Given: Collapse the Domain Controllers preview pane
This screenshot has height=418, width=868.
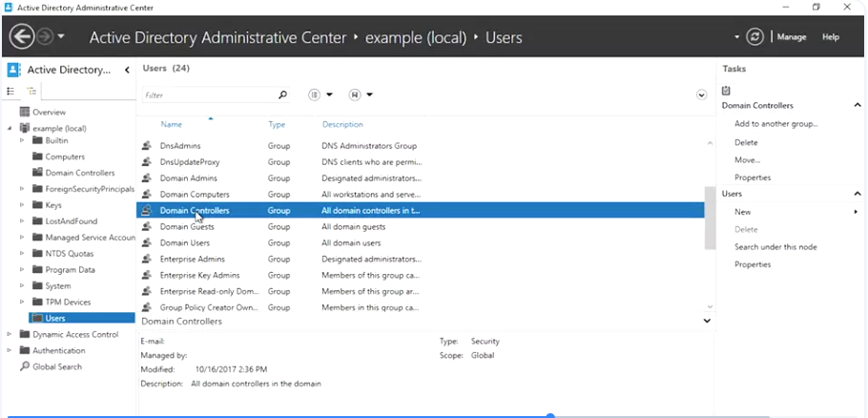Looking at the screenshot, I should pos(707,321).
